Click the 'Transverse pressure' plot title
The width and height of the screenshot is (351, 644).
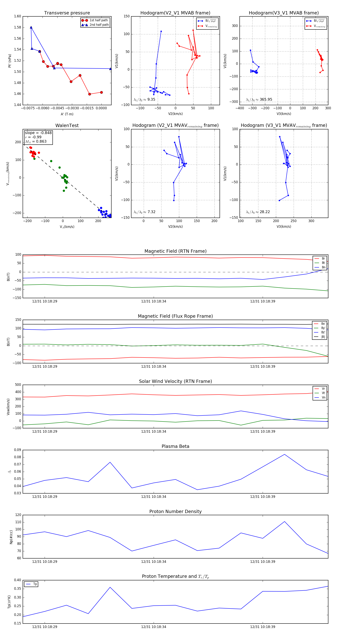[x=67, y=13]
